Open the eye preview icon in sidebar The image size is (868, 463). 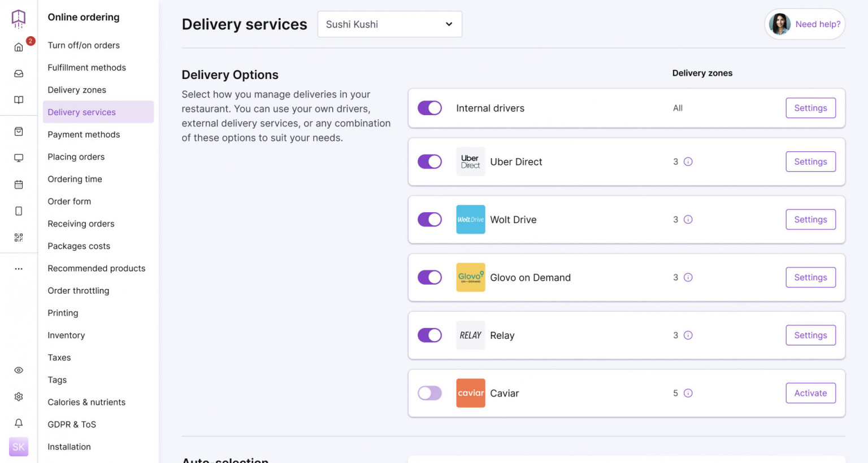coord(19,370)
